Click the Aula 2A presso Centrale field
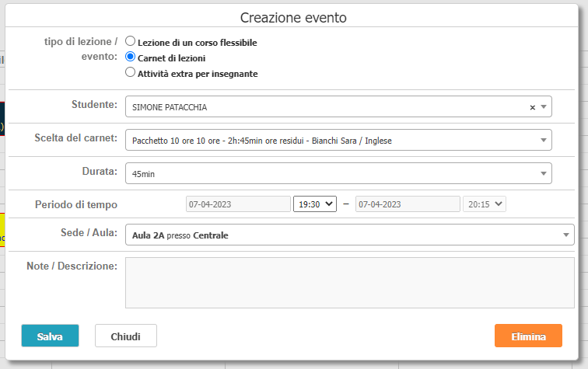The image size is (588, 369). click(x=349, y=235)
